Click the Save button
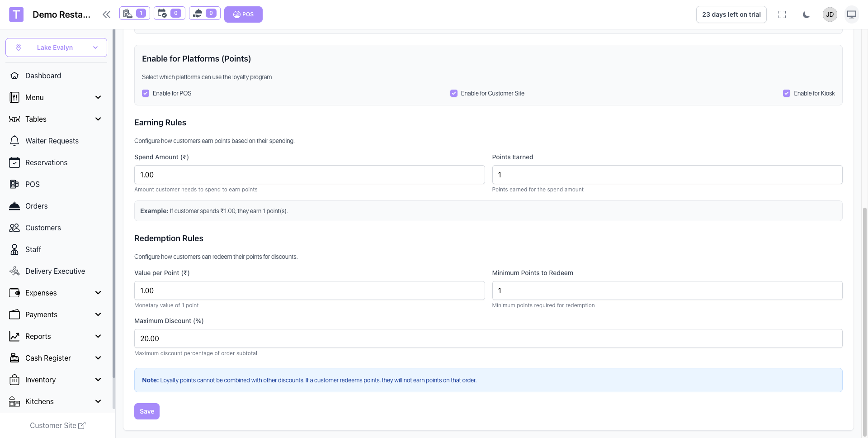The height and width of the screenshot is (438, 868). [146, 411]
